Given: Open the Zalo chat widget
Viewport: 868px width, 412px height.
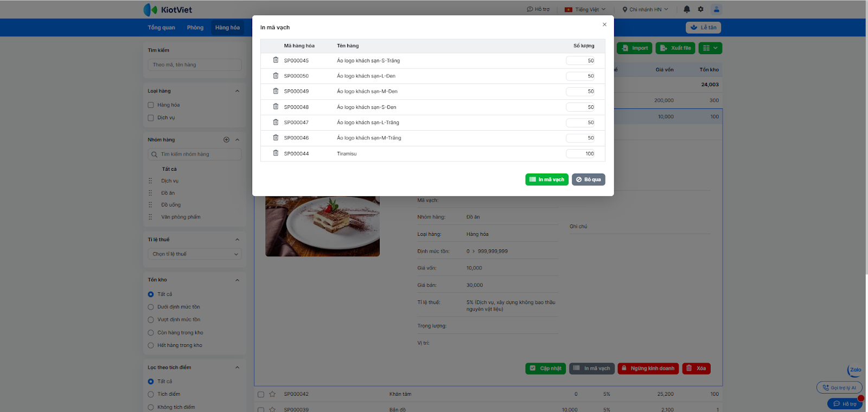Looking at the screenshot, I should coord(854,370).
